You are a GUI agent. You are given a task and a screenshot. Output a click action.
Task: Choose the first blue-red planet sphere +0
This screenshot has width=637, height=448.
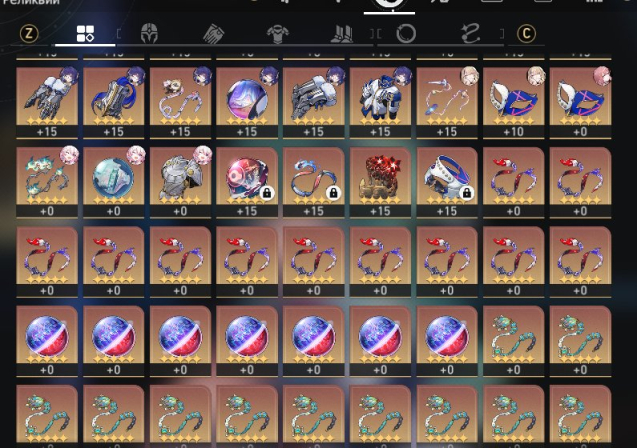tap(47, 342)
